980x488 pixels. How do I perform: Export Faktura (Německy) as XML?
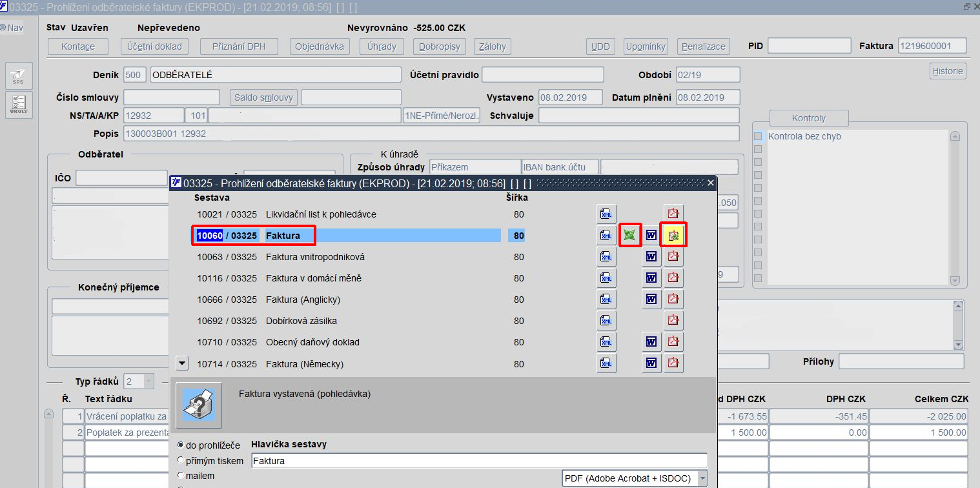(x=606, y=363)
